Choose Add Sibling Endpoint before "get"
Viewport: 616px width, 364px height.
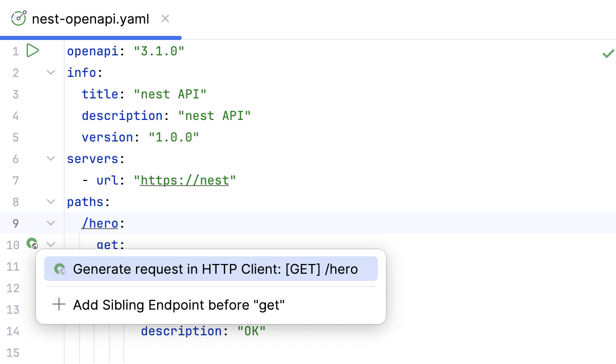tap(179, 305)
